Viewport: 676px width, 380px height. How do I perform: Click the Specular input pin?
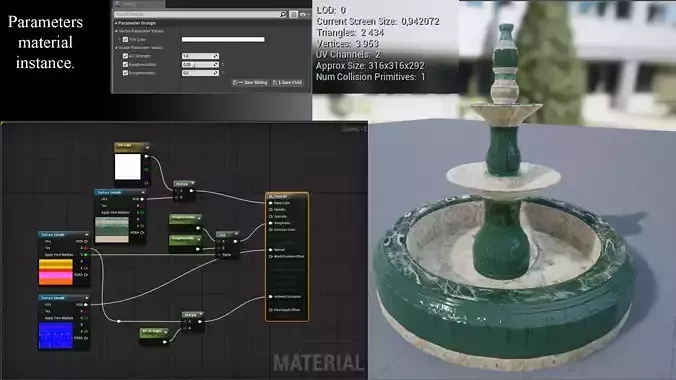[x=271, y=216]
